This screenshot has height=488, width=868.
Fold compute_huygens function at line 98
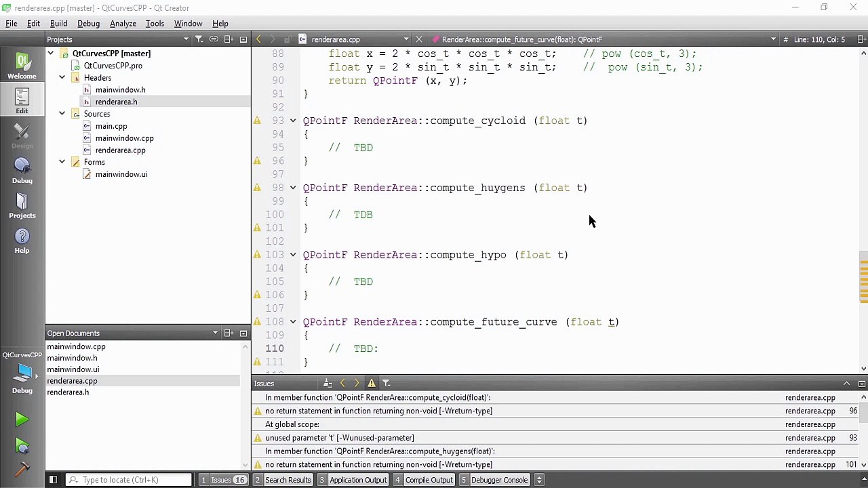[293, 188]
